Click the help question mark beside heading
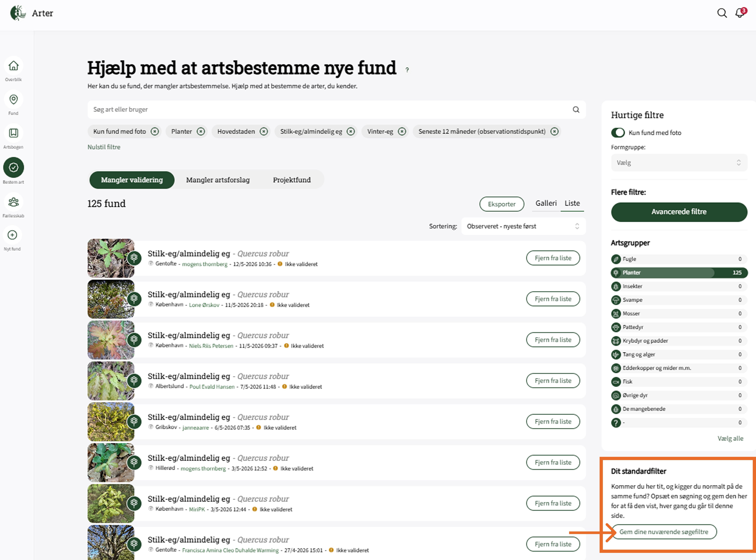756x560 pixels. tap(407, 70)
